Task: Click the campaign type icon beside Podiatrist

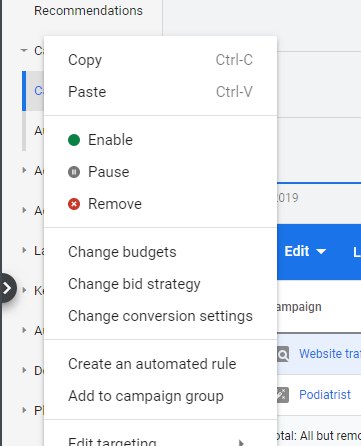Action: tap(283, 395)
